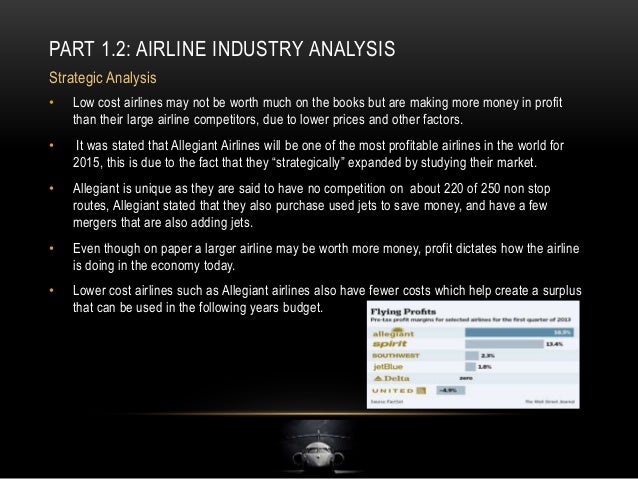Click the allegiant blue profit bar
The image size is (638, 479).
coord(520,333)
